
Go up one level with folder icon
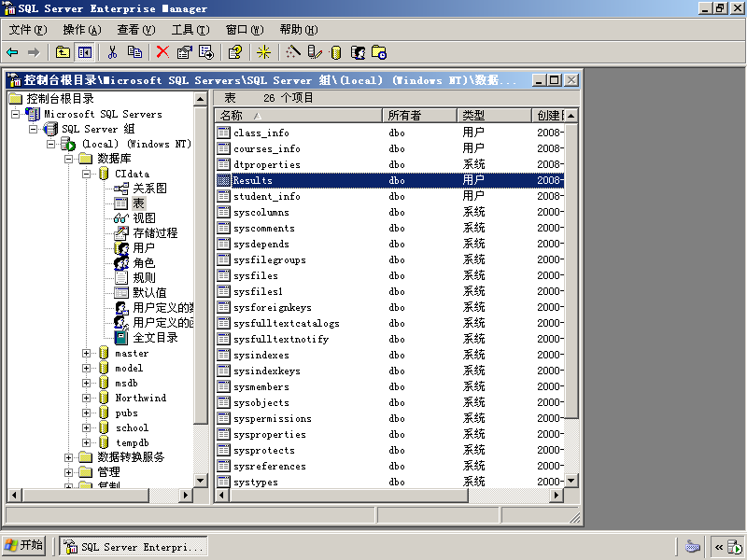coord(63,52)
